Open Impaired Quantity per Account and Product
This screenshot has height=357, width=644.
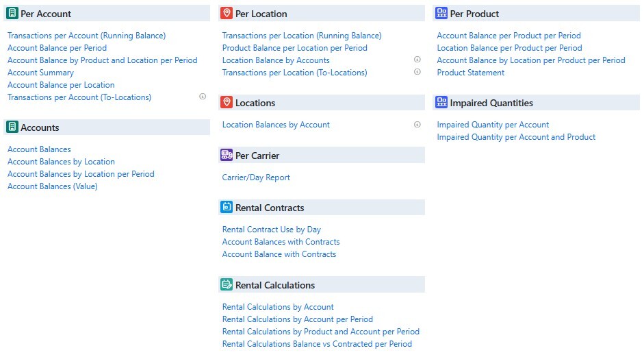click(516, 137)
